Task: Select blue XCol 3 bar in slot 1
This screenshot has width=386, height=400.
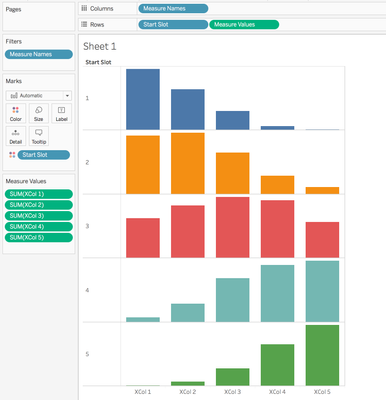Action: click(232, 120)
